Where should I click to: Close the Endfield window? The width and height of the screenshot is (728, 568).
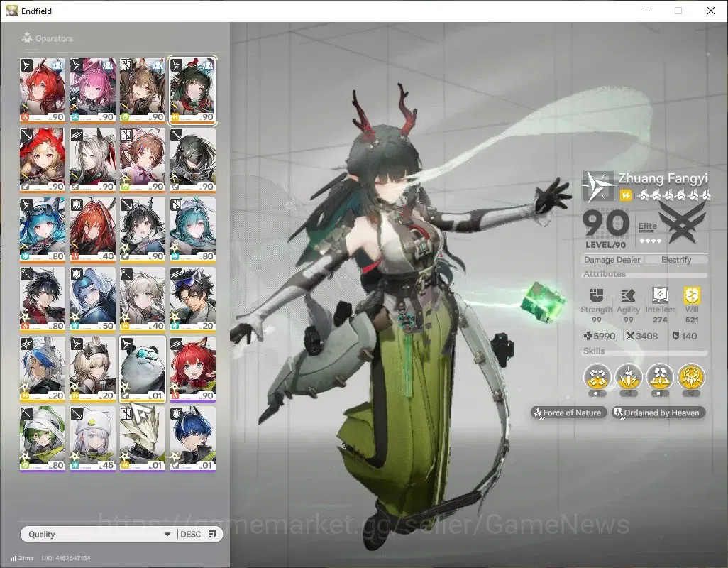pos(711,11)
